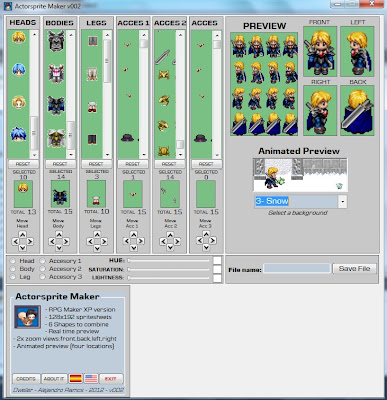The image size is (387, 400).
Task: Click the Bodies list scroll down arrow
Action: (x=70, y=155)
